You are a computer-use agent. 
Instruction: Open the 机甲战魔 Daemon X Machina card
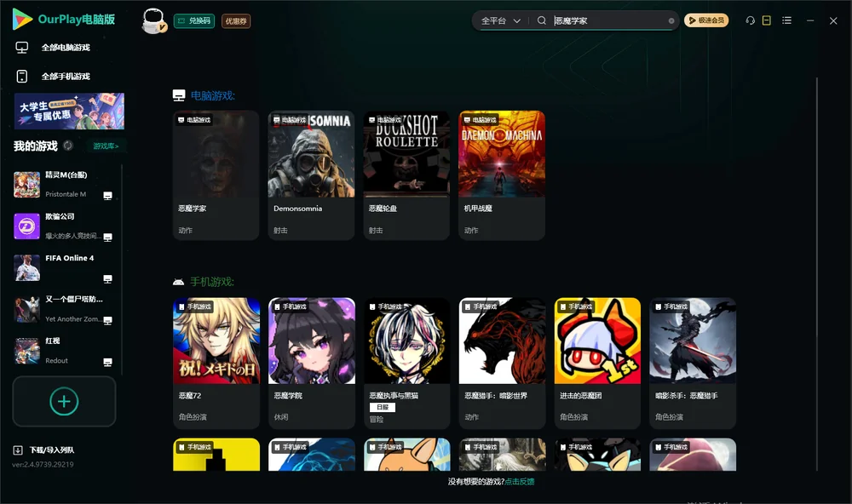tap(502, 175)
